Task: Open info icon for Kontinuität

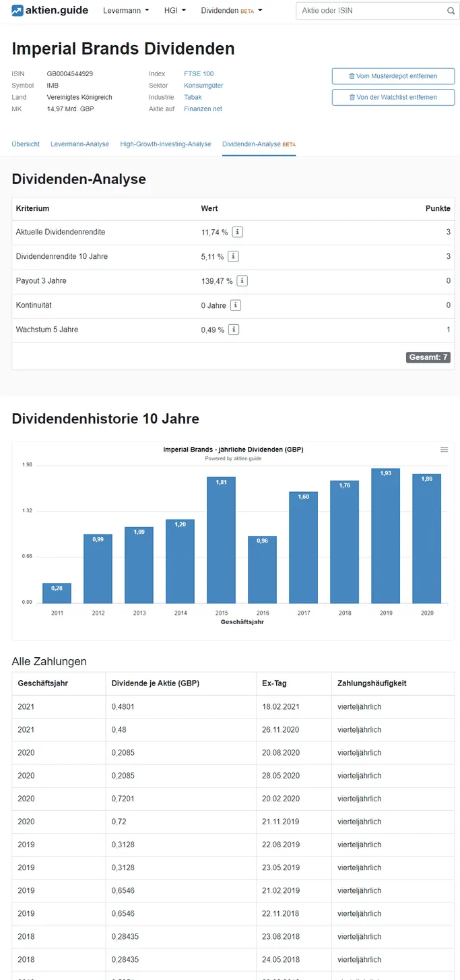Action: [x=235, y=305]
